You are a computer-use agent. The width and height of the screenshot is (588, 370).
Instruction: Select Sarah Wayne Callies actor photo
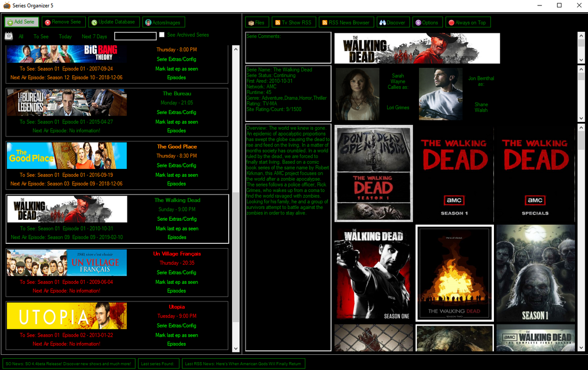[x=357, y=94]
